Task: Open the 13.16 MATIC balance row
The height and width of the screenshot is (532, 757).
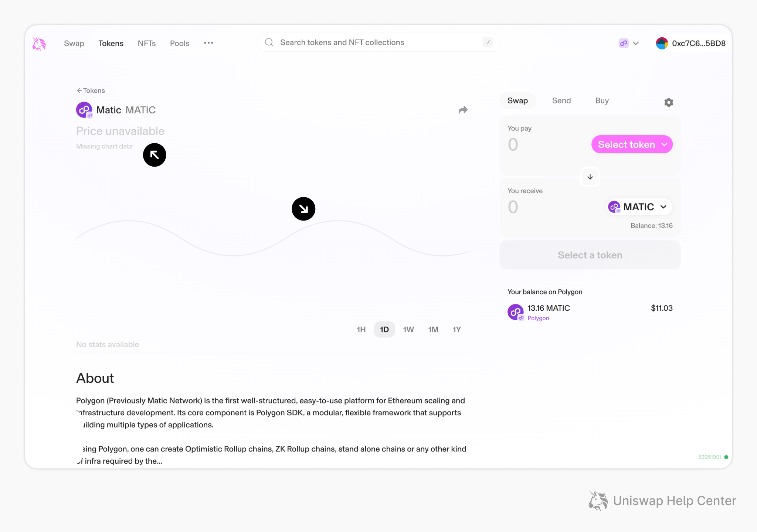Action: pyautogui.click(x=590, y=312)
